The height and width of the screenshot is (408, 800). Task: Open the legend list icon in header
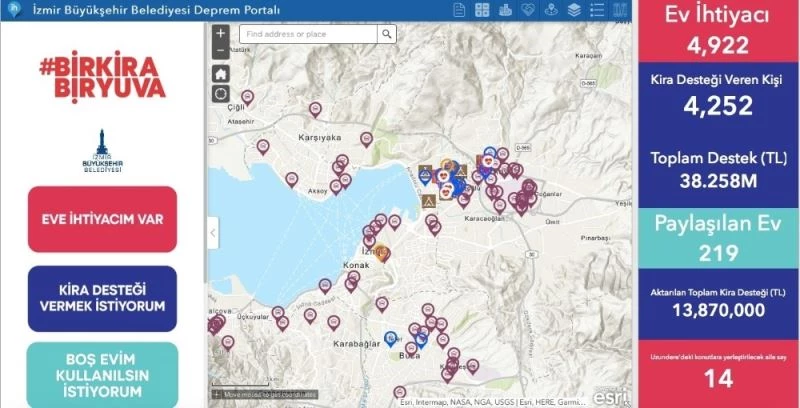click(598, 10)
